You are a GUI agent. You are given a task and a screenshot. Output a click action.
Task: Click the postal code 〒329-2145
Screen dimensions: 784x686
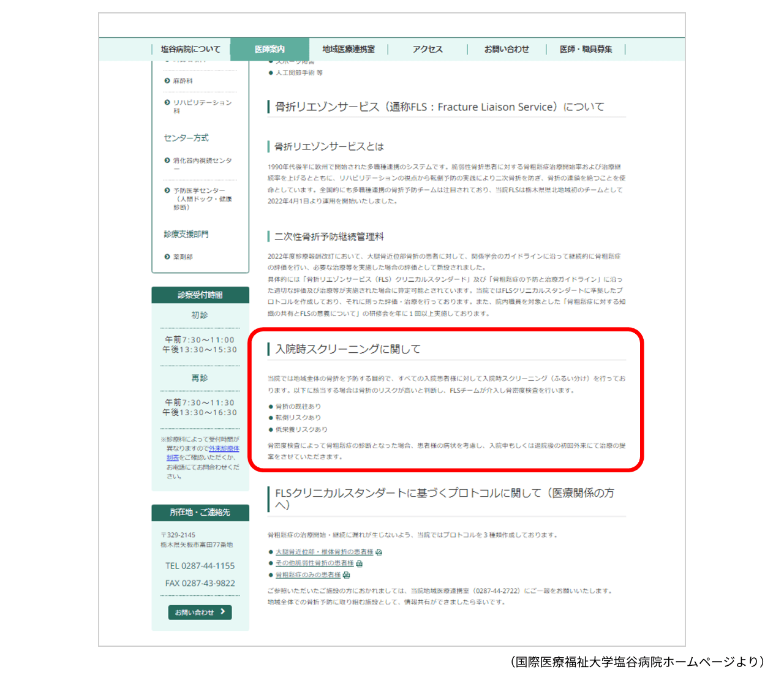pos(178,535)
